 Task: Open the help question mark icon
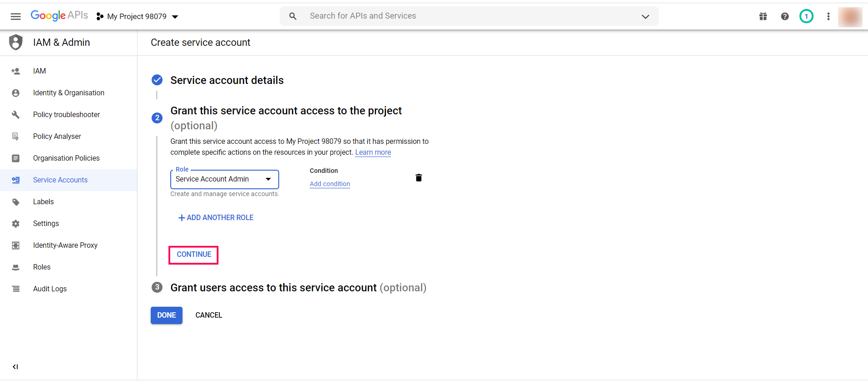(785, 17)
